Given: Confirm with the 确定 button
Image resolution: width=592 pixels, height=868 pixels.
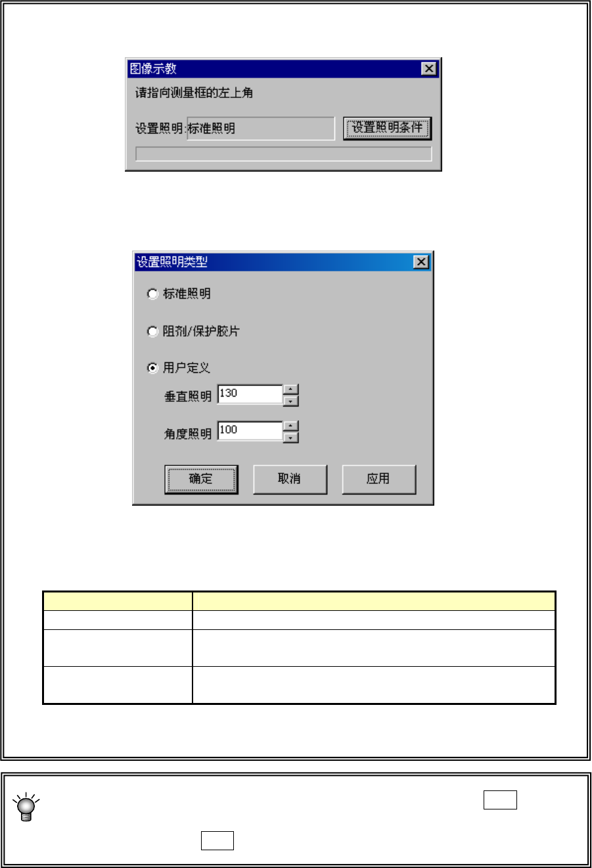Looking at the screenshot, I should 201,479.
